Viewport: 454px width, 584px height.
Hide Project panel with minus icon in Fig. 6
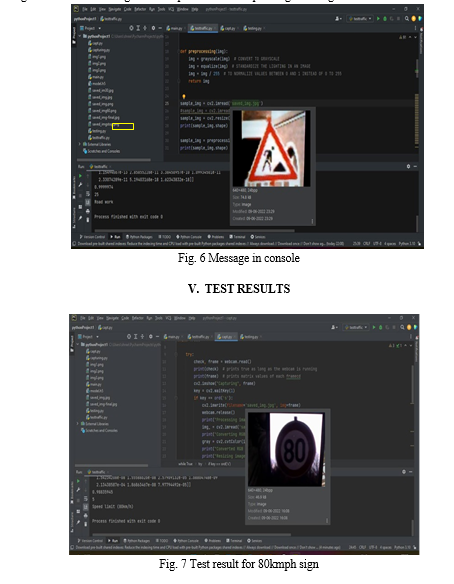click(160, 28)
